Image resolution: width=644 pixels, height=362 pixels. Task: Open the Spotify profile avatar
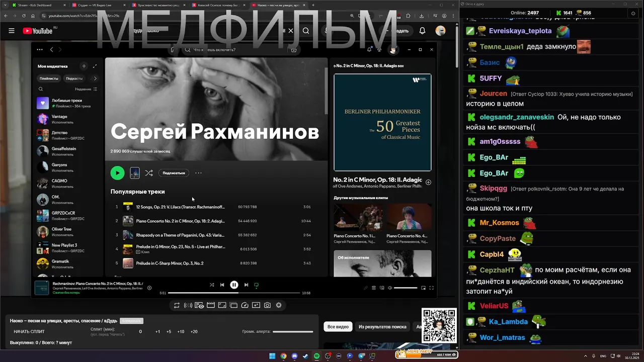393,49
